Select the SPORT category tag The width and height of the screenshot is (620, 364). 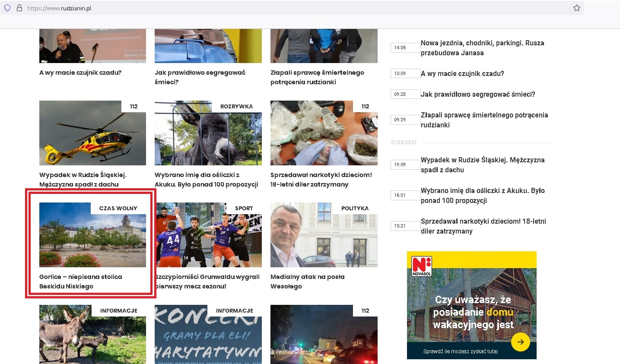[244, 208]
